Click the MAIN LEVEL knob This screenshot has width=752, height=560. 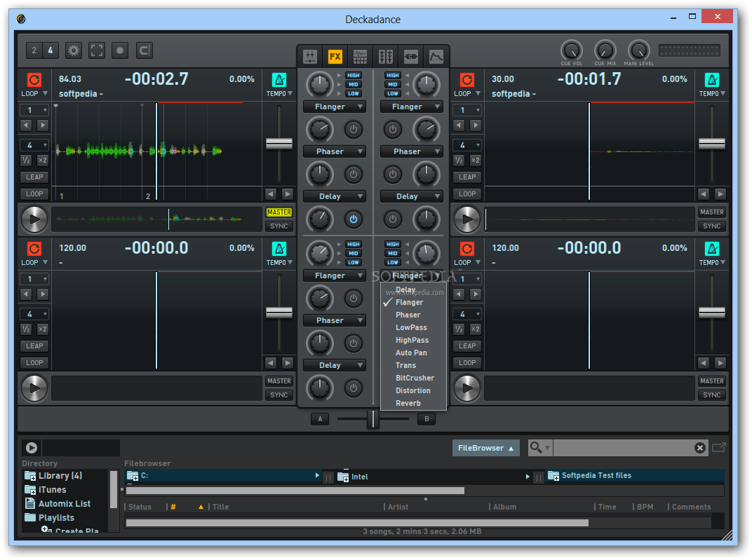[x=639, y=50]
